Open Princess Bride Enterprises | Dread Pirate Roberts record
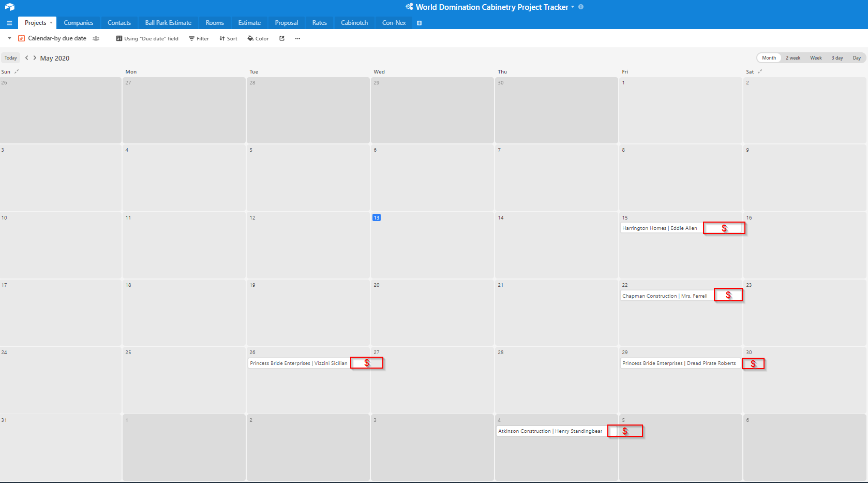This screenshot has width=868, height=483. coord(681,363)
